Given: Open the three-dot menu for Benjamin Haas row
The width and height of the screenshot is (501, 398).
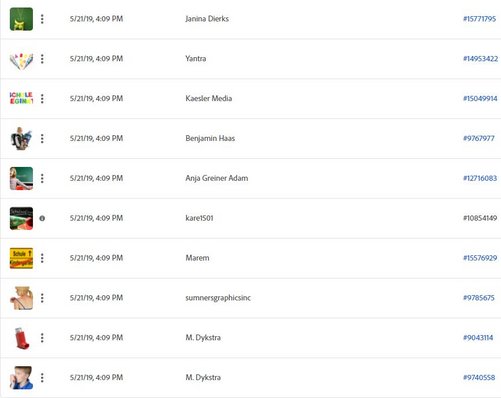Looking at the screenshot, I should (x=42, y=139).
